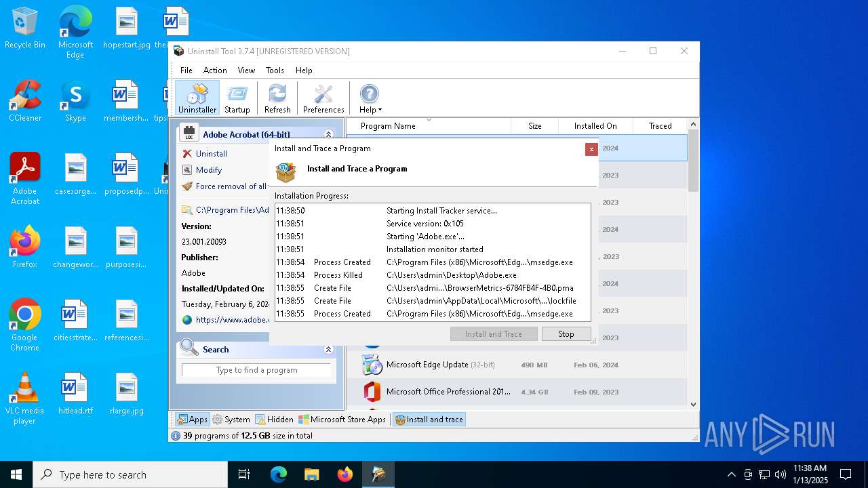
Task: Sort by Installed On column header
Action: [595, 126]
